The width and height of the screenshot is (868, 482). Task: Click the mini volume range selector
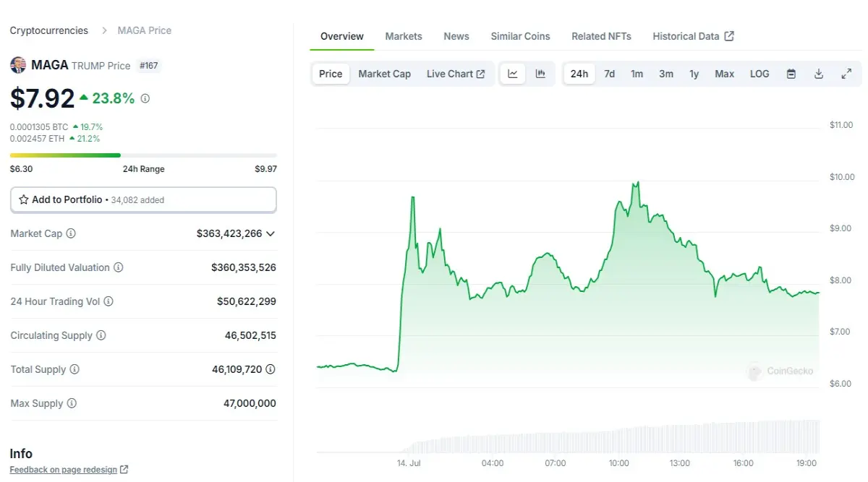tap(568, 436)
